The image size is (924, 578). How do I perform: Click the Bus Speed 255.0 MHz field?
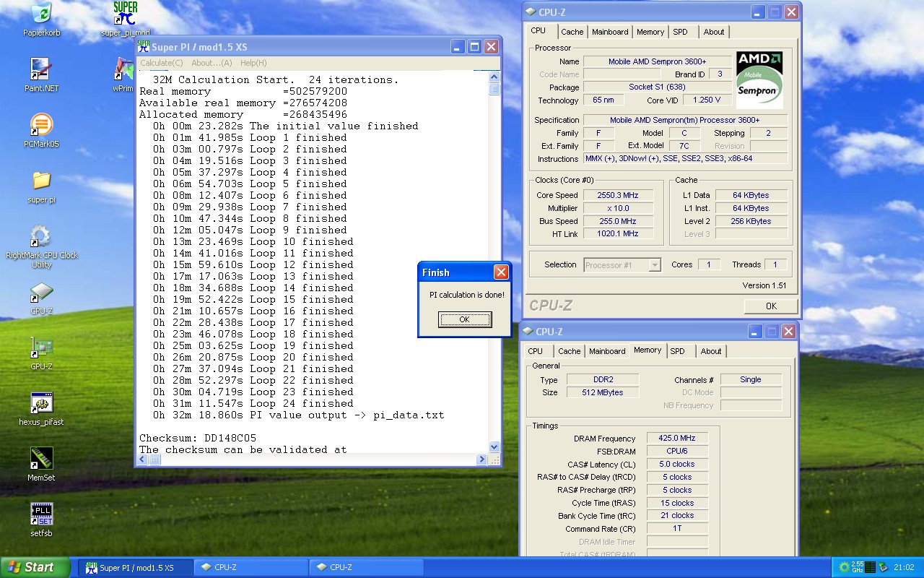coord(618,221)
